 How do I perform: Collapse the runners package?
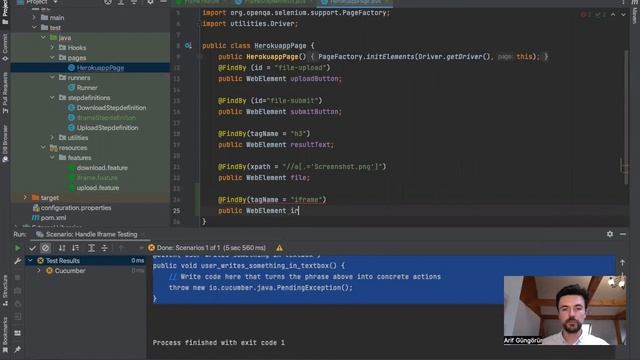pos(52,78)
